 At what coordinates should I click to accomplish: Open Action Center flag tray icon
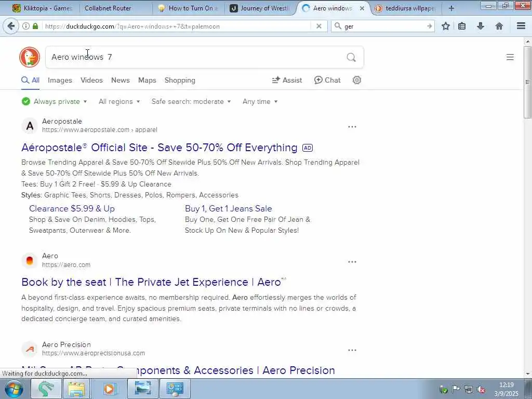tap(456, 389)
